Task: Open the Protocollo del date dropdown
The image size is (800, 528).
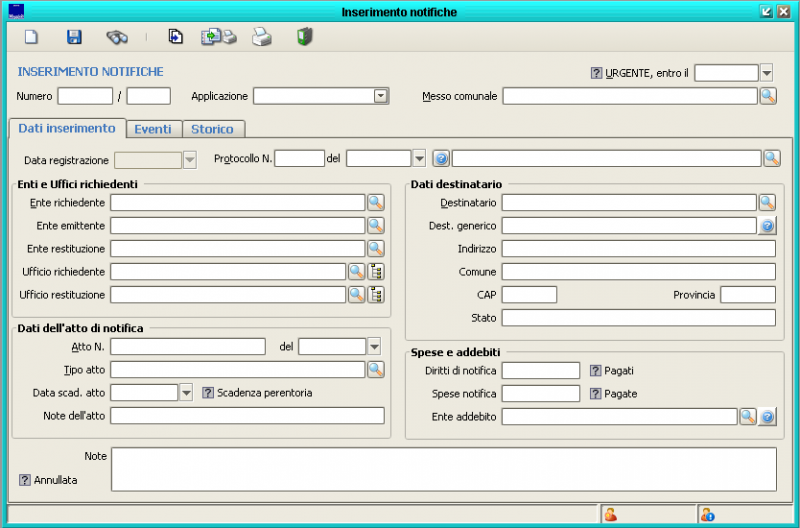Action: click(419, 158)
